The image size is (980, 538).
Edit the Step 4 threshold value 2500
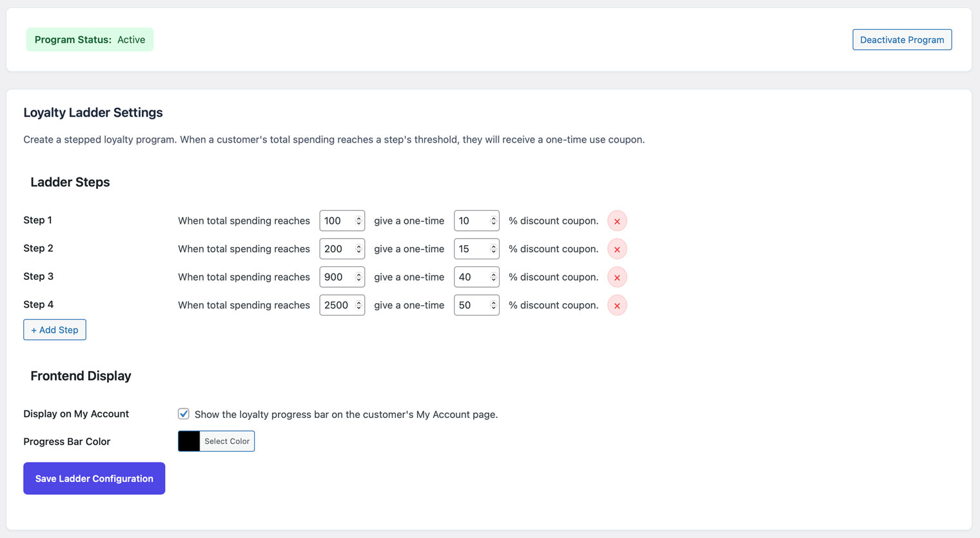(x=337, y=305)
